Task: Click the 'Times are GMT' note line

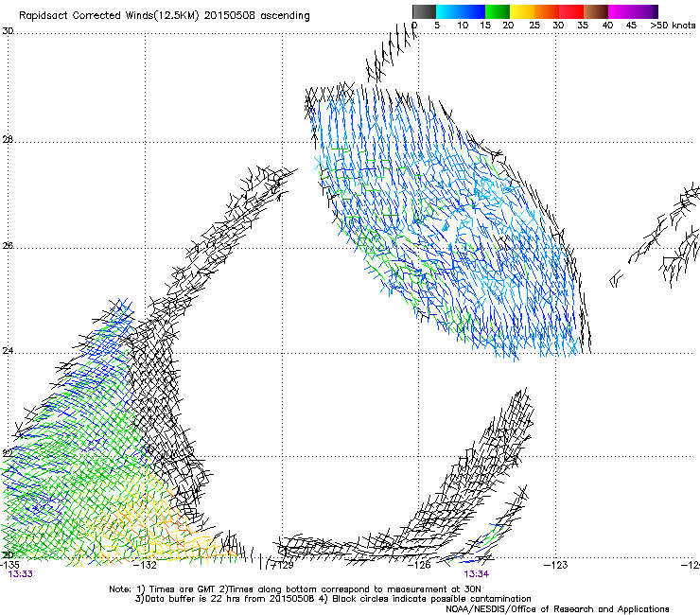Action: (295, 589)
